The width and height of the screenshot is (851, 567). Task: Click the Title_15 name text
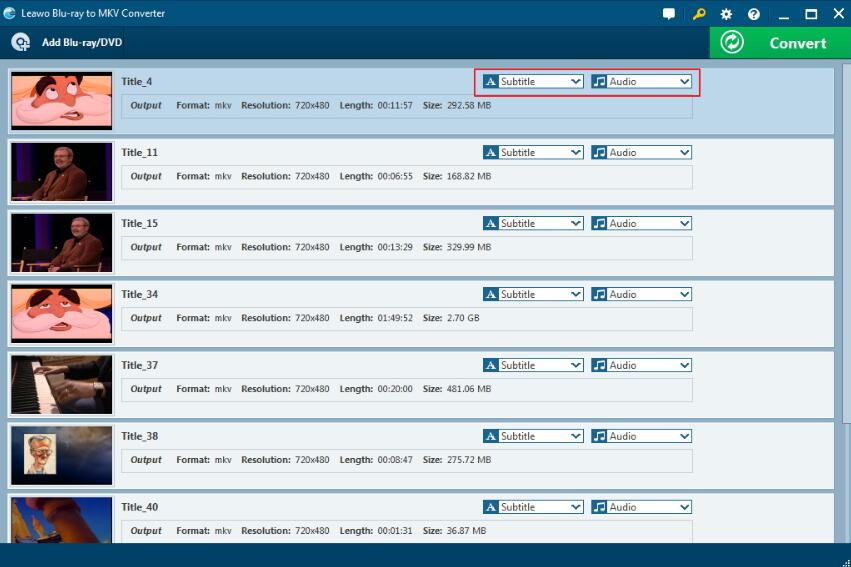[x=139, y=223]
